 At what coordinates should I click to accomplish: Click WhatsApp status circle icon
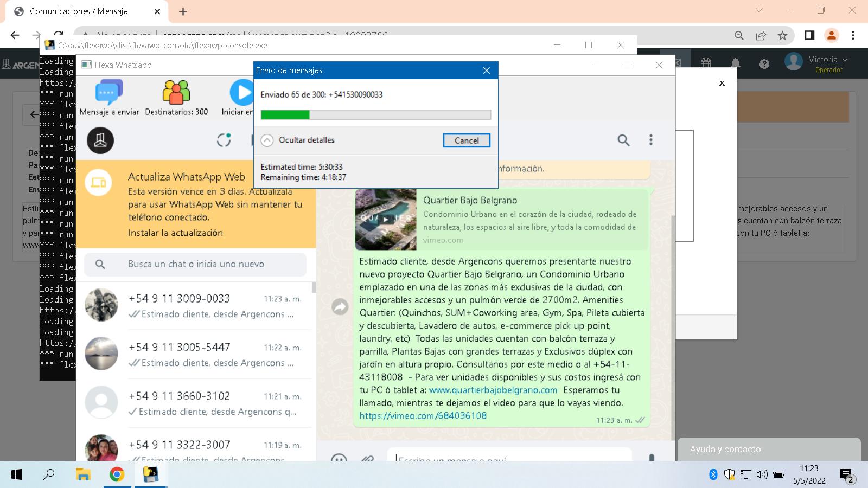[x=224, y=140]
